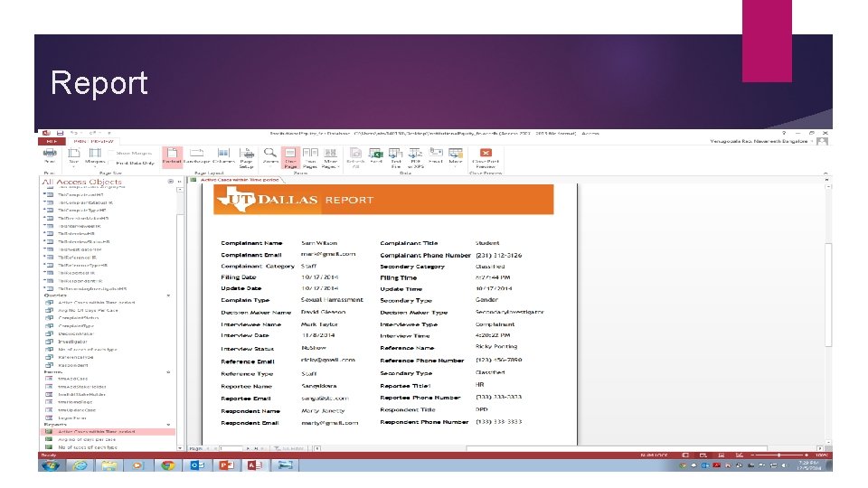The height and width of the screenshot is (488, 868).
Task: Open the Columns layout settings
Action: click(x=223, y=156)
